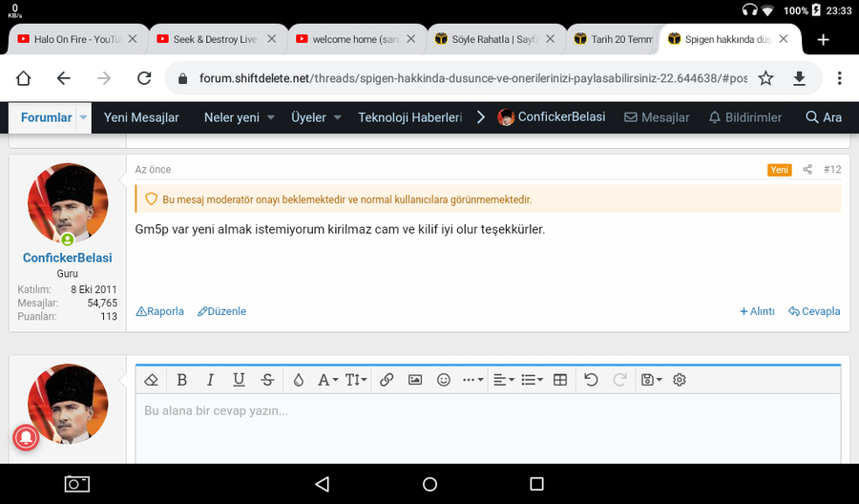
Task: Open the editor settings gear icon
Action: click(680, 380)
